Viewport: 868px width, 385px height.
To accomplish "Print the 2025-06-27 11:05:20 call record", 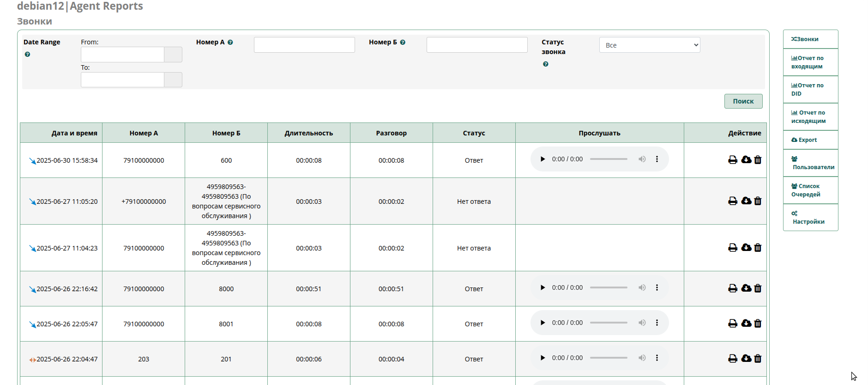I will [x=733, y=201].
